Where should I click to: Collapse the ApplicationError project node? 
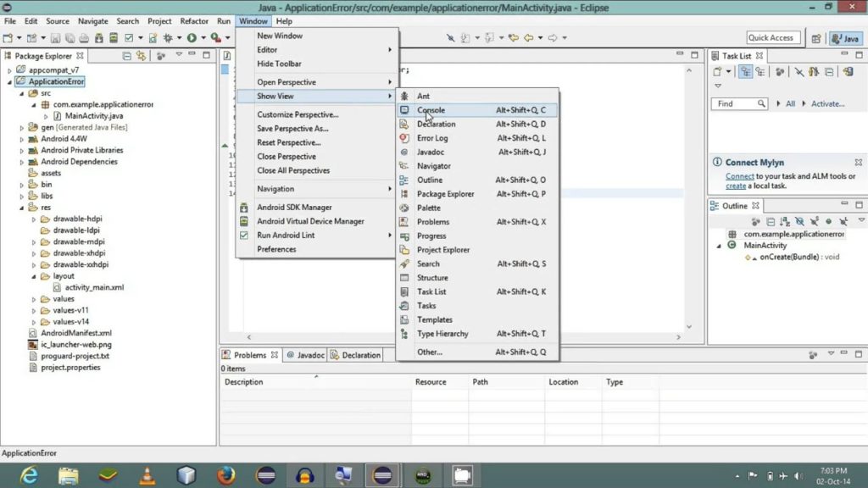9,82
